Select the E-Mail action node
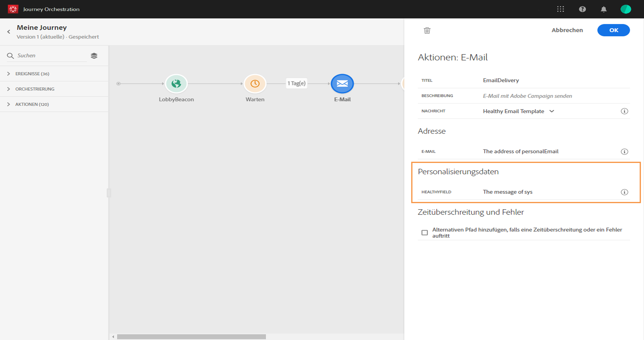The width and height of the screenshot is (644, 340). pos(342,84)
